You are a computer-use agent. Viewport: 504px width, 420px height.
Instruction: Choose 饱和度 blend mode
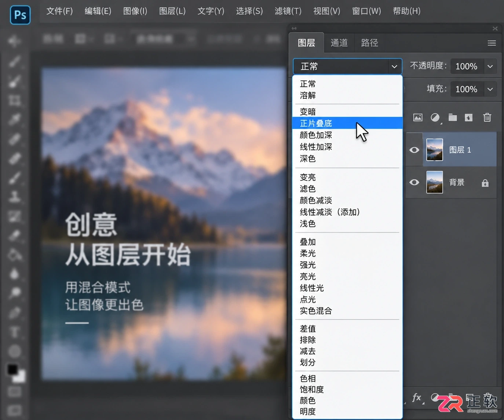[x=347, y=389]
